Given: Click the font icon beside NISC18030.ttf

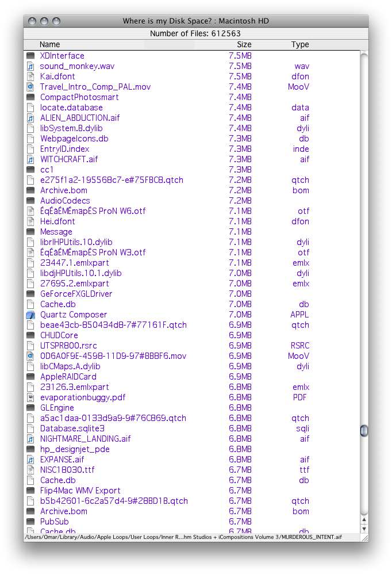Looking at the screenshot, I should [30, 470].
